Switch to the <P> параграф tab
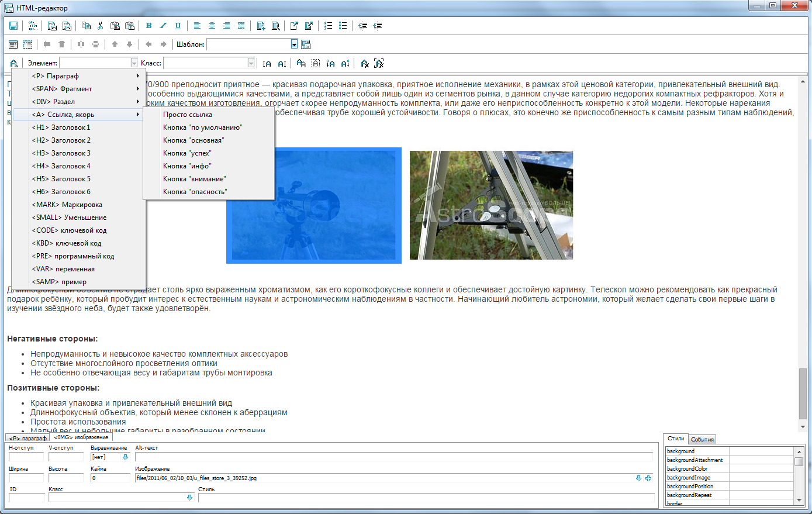The image size is (812, 514). pos(27,438)
